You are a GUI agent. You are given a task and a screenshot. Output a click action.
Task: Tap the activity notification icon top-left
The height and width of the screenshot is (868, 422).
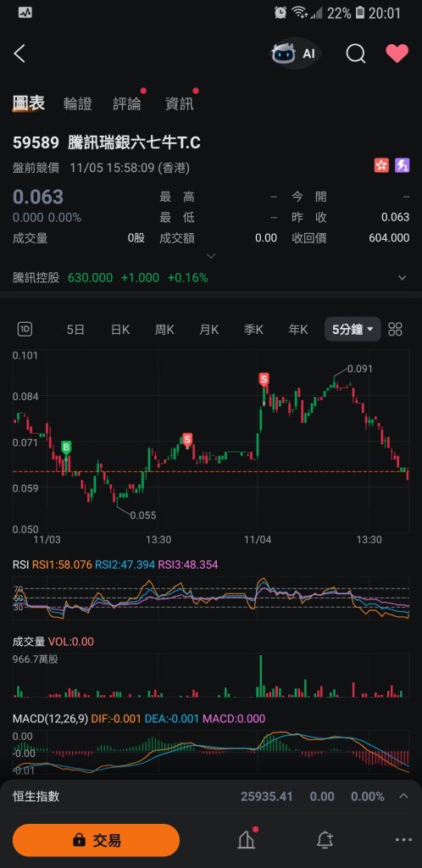(25, 12)
